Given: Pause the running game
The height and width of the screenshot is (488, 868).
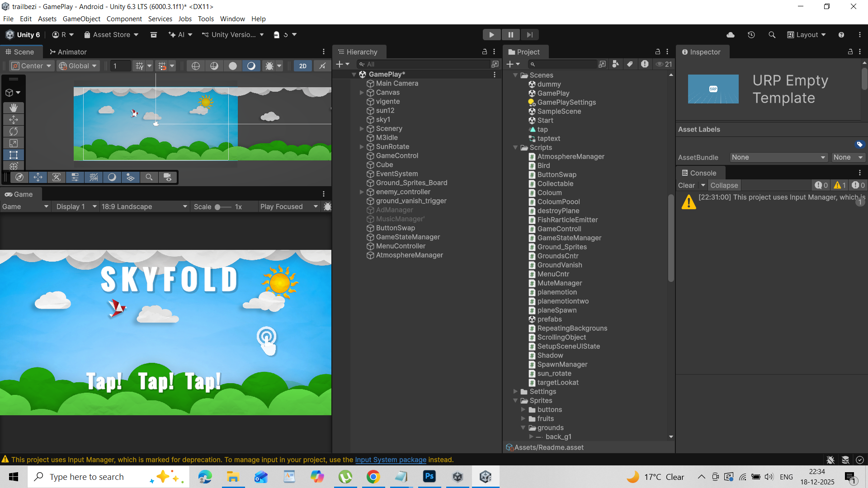Looking at the screenshot, I should [x=511, y=34].
